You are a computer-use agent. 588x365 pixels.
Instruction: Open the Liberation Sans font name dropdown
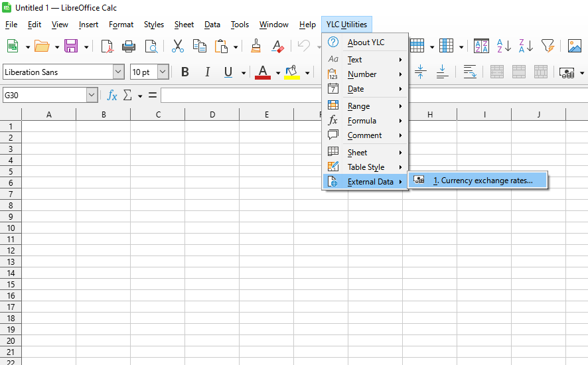pos(118,72)
